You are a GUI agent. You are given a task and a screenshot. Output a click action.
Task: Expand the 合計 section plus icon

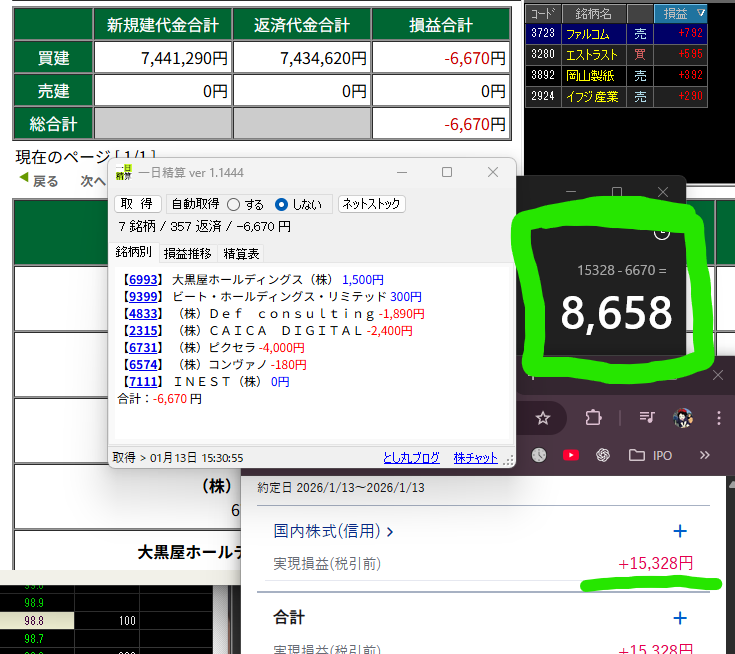click(x=680, y=618)
